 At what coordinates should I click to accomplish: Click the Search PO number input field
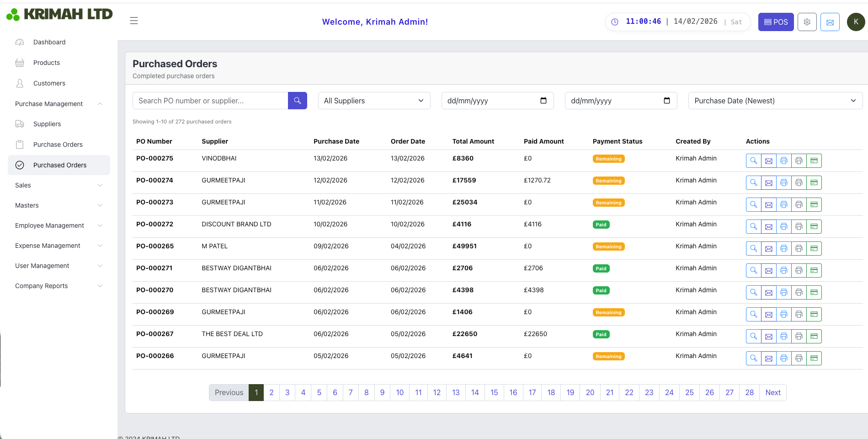pos(210,101)
